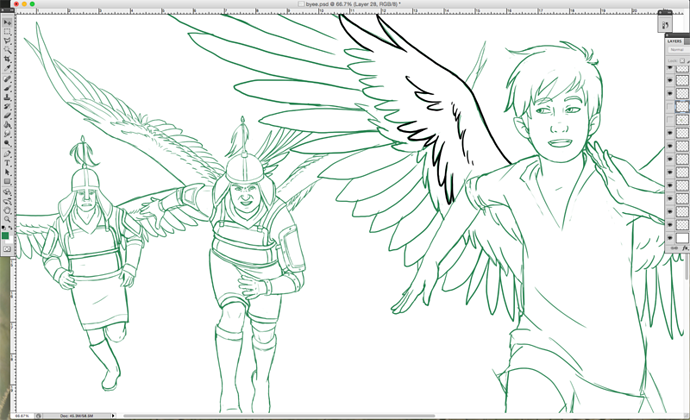Select the Lasso tool
The width and height of the screenshot is (690, 420).
(7, 41)
